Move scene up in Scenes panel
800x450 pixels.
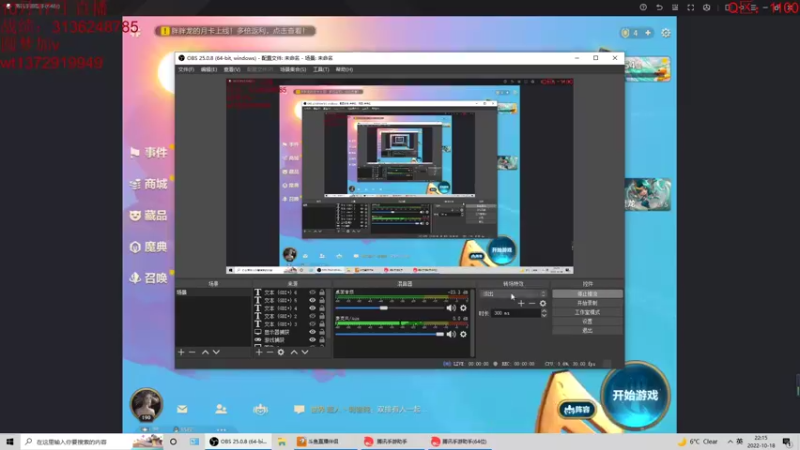(205, 352)
